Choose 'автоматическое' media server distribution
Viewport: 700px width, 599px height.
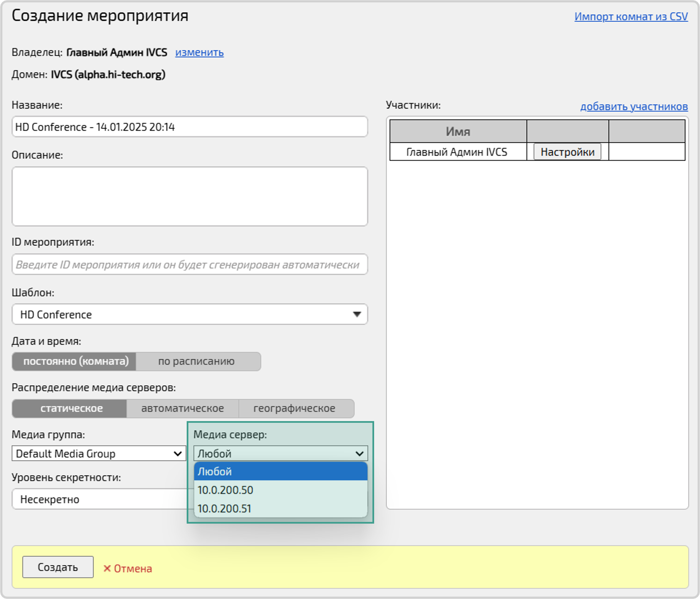pos(182,408)
